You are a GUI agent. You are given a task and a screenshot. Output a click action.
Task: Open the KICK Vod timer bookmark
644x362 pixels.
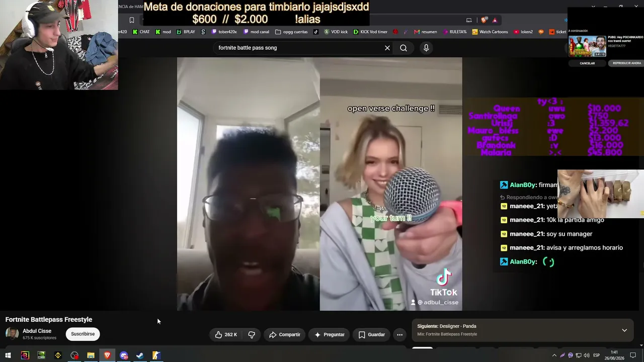[370, 32]
